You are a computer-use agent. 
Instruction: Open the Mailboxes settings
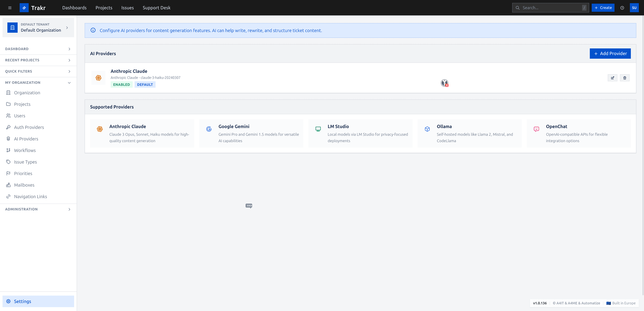tap(24, 185)
